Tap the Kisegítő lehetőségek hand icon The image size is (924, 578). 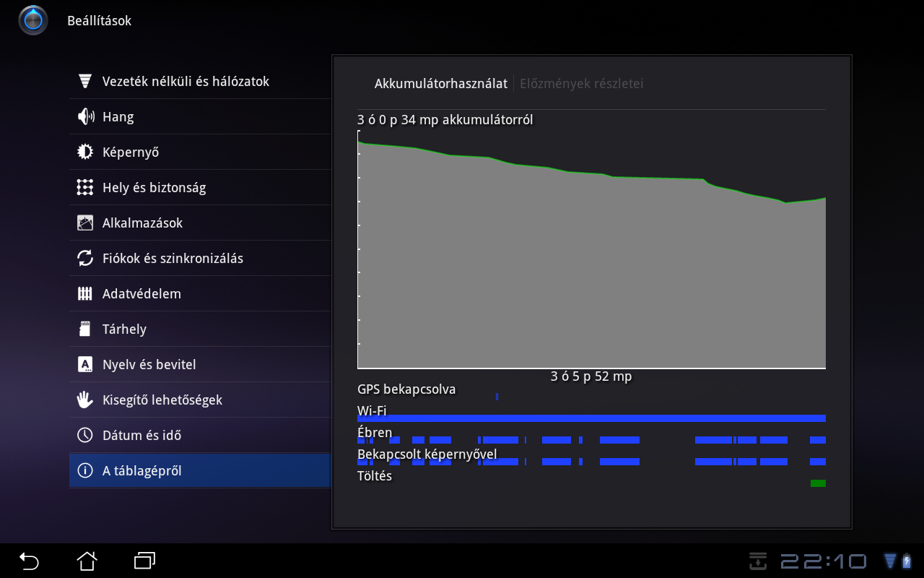pos(85,400)
